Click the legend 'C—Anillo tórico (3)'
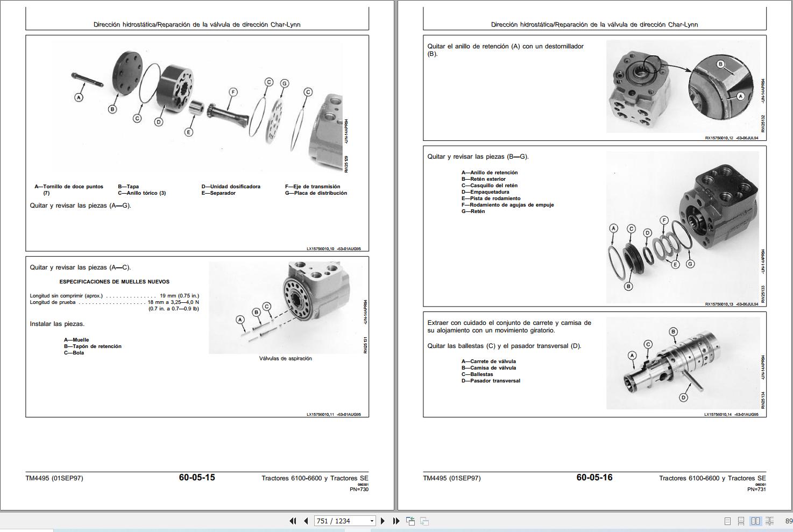The image size is (793, 532). pos(142,193)
